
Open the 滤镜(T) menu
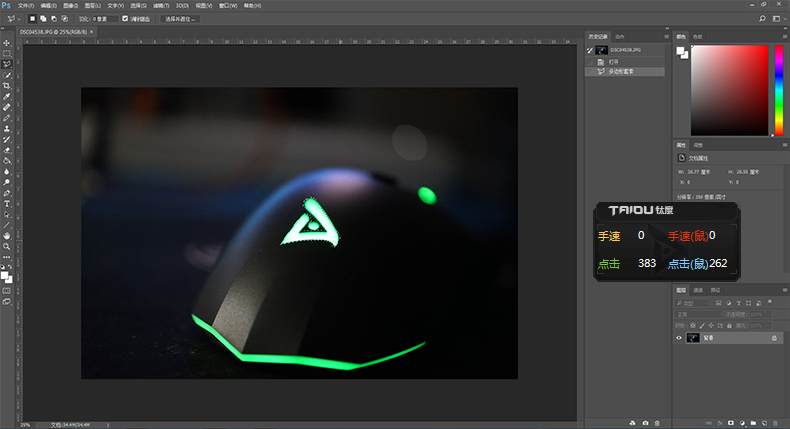tap(161, 6)
